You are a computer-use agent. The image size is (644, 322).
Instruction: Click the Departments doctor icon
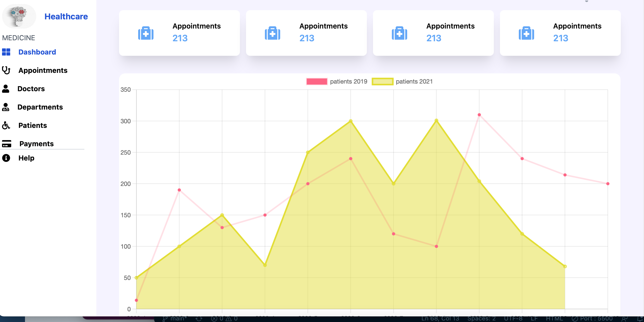(x=6, y=107)
